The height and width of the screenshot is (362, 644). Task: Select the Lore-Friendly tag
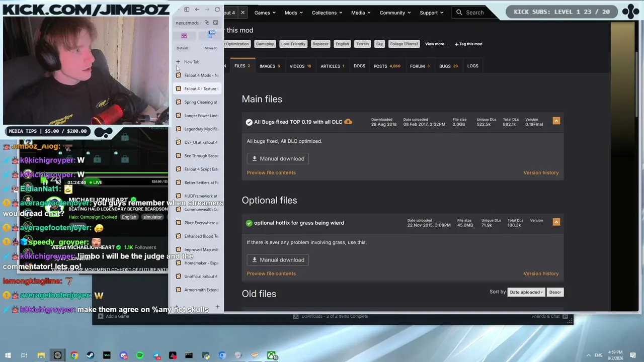pyautogui.click(x=293, y=44)
